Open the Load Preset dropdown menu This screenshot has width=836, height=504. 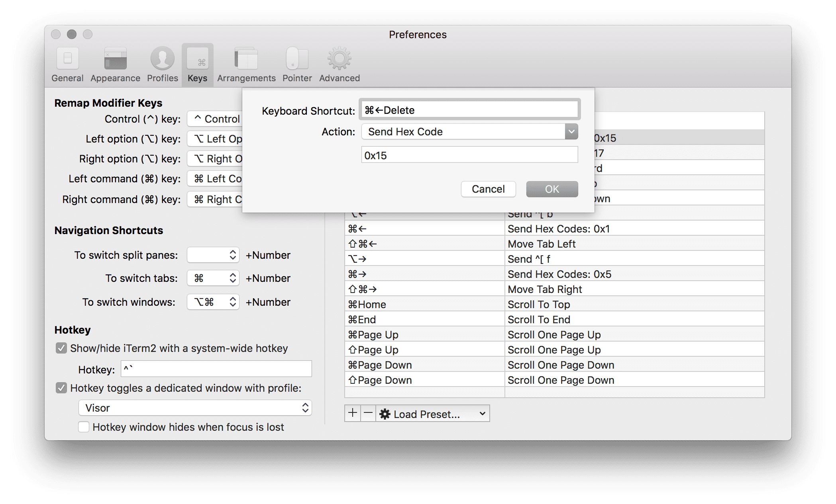click(433, 414)
